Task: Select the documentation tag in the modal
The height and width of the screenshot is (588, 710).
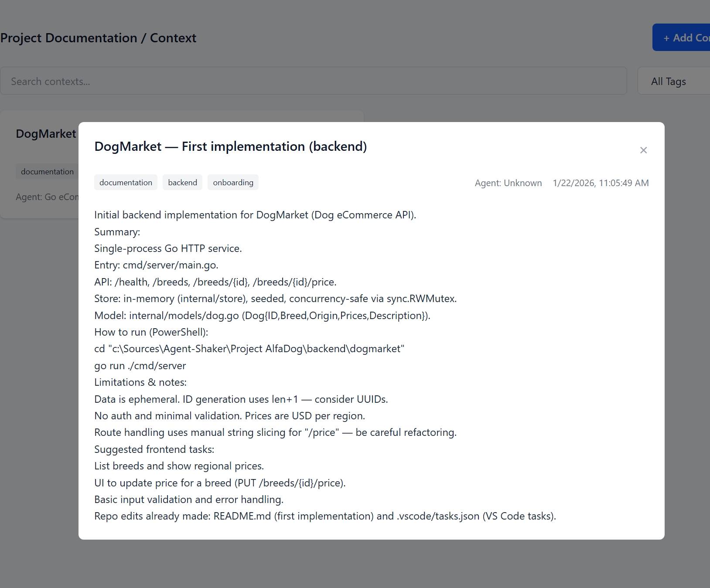Action: click(x=126, y=182)
